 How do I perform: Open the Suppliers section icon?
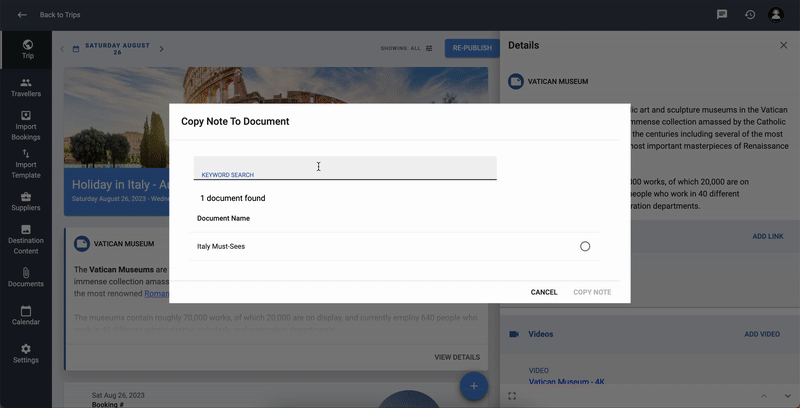tap(26, 202)
